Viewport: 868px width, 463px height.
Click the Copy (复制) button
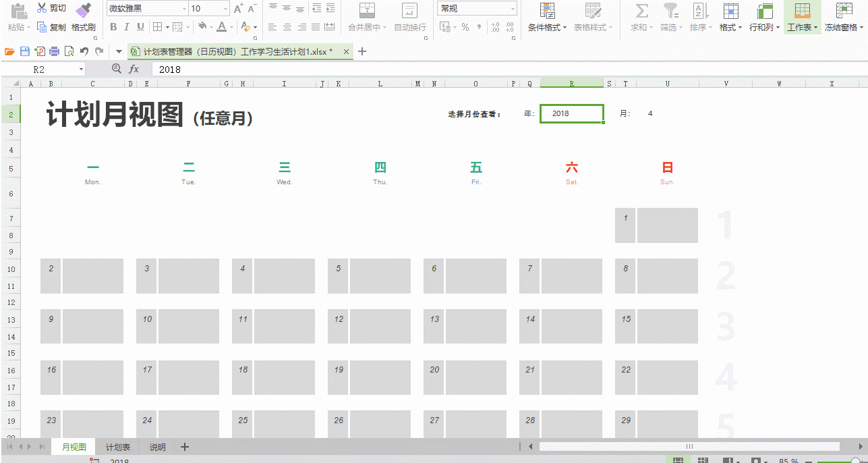(51, 27)
